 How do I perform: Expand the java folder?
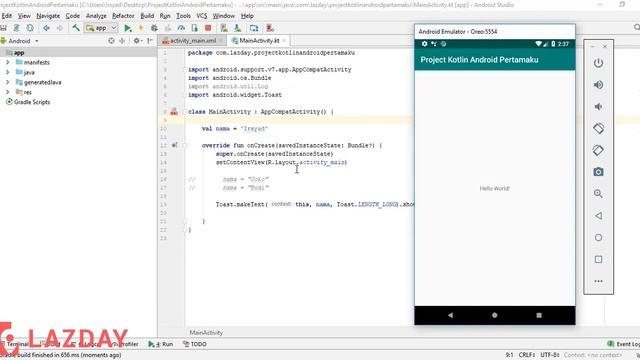click(x=7, y=72)
